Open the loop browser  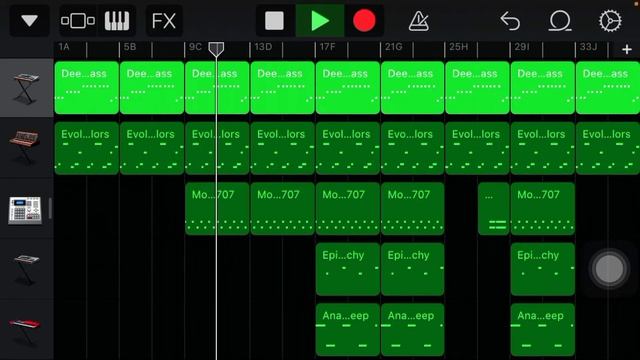pyautogui.click(x=560, y=20)
